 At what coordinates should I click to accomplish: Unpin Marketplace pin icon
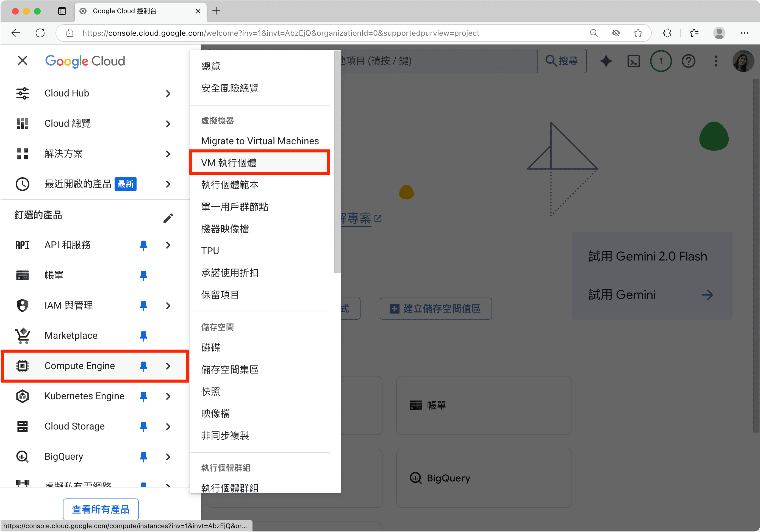click(144, 336)
